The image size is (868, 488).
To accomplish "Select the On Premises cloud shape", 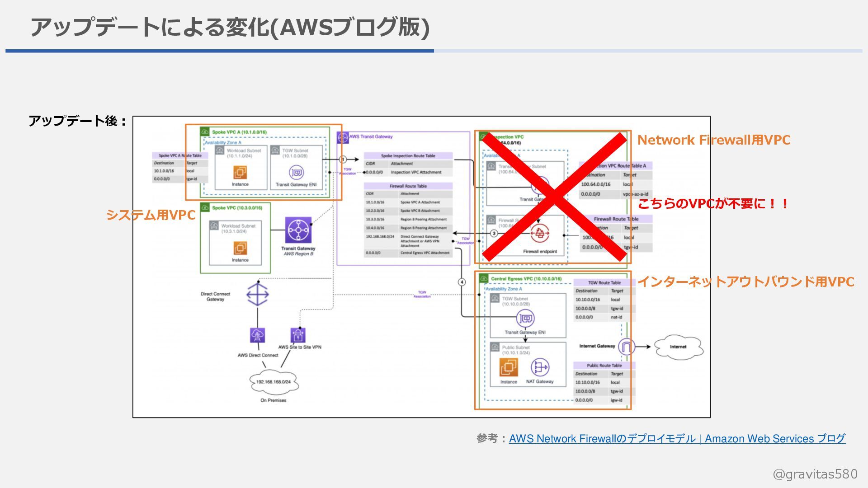I will [x=274, y=382].
